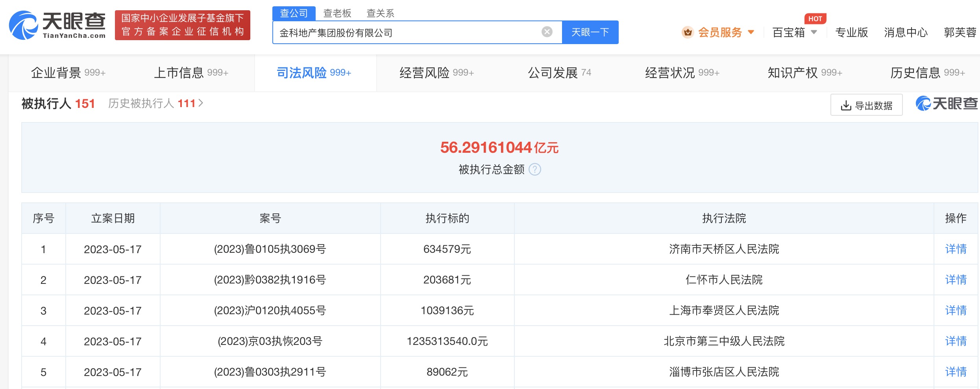This screenshot has height=389, width=980.
Task: Click 会员服务 label
Action: click(x=720, y=32)
